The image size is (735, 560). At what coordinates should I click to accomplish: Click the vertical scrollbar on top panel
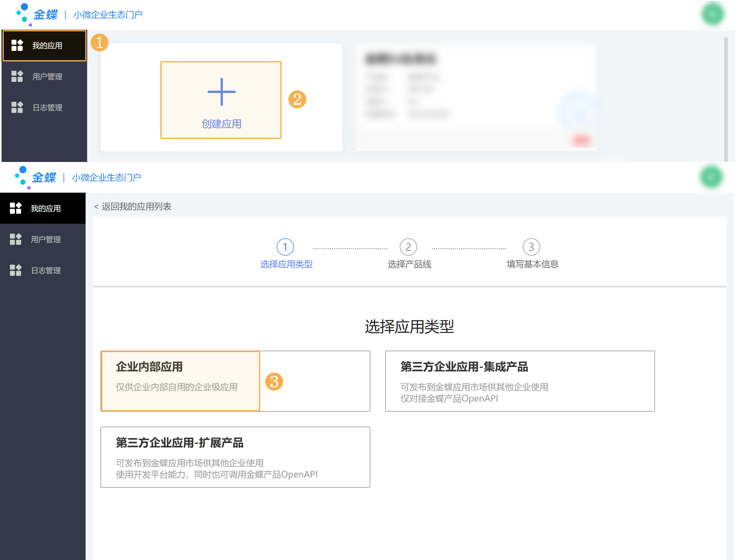726,100
